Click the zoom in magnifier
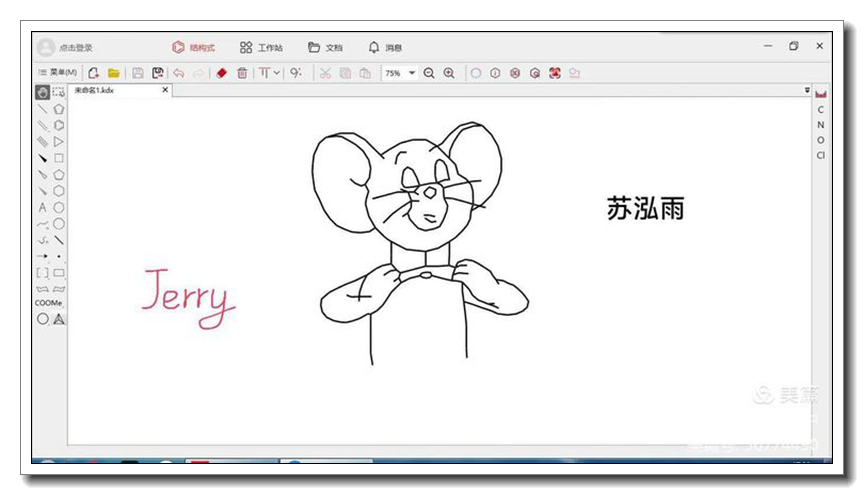 (449, 73)
